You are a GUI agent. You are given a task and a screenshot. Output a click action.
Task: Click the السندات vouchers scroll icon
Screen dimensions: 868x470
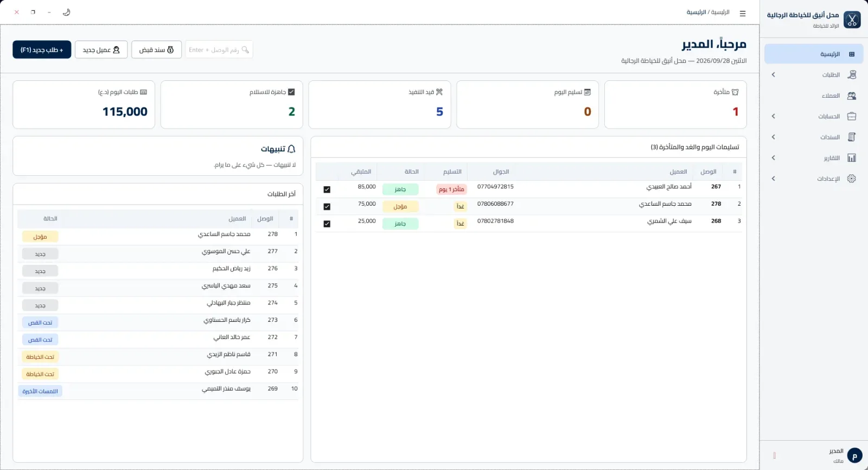pos(852,137)
